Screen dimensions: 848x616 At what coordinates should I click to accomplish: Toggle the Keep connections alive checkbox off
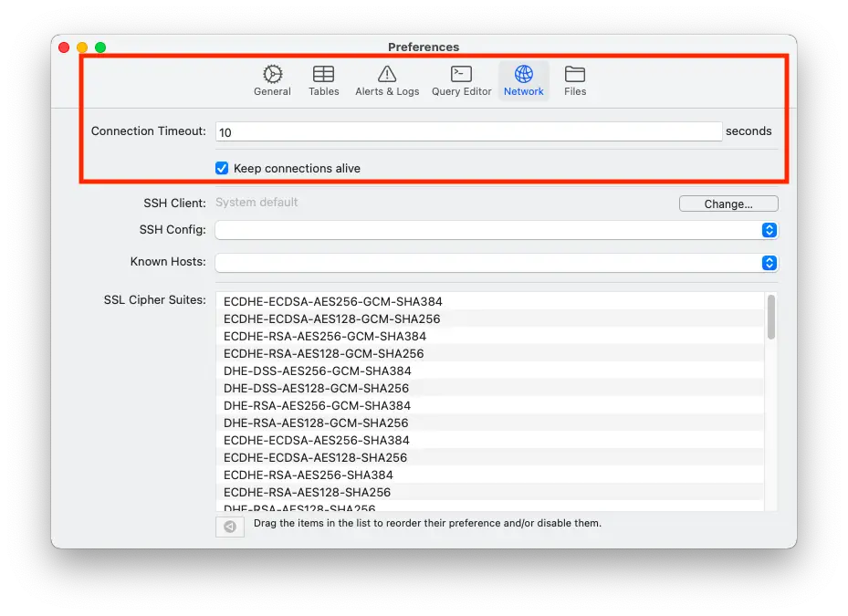221,168
